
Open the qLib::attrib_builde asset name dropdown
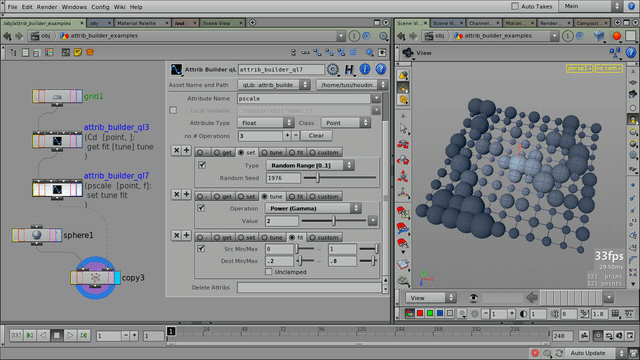pyautogui.click(x=273, y=85)
